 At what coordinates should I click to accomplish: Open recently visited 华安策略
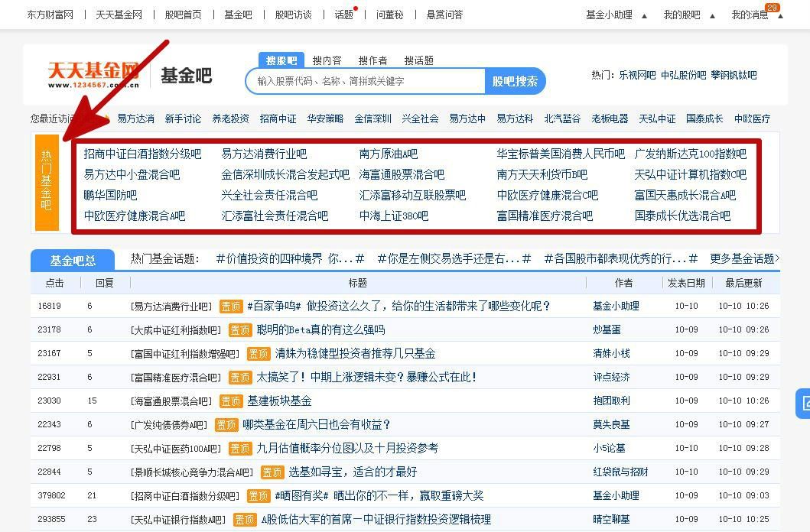[x=325, y=118]
